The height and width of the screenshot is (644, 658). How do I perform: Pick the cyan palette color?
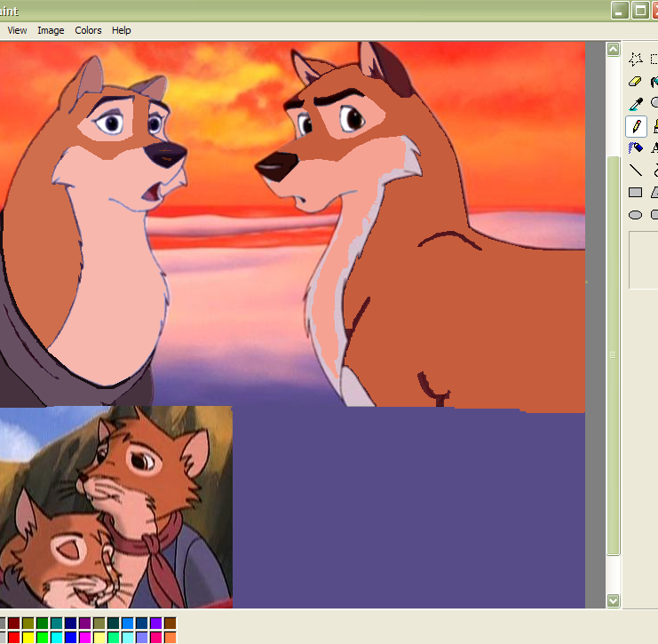pos(57,637)
